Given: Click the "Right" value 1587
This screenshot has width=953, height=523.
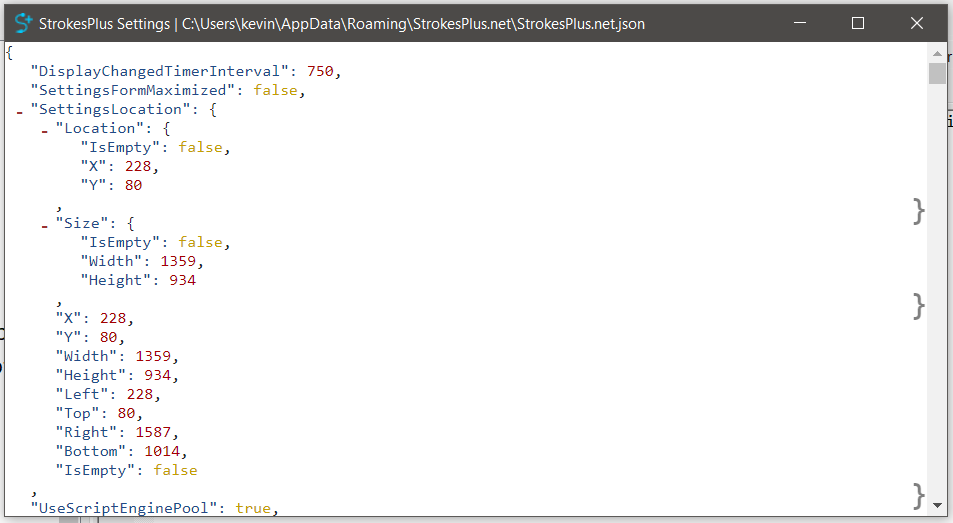Looking at the screenshot, I should [x=153, y=432].
